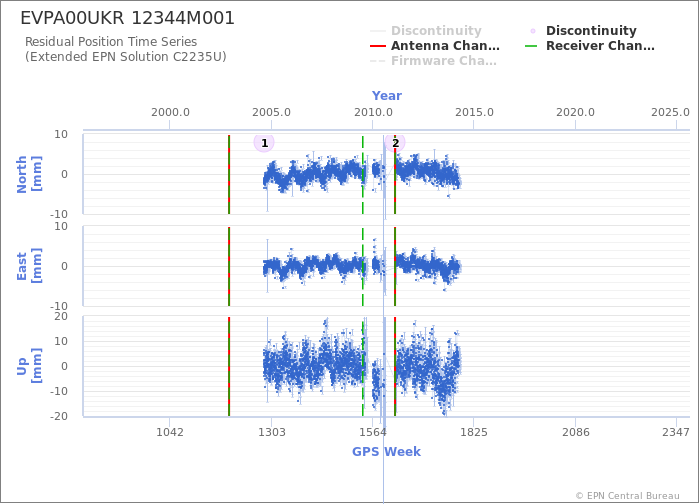
Task: Click GPS week 2347 tick label
Action: (676, 432)
